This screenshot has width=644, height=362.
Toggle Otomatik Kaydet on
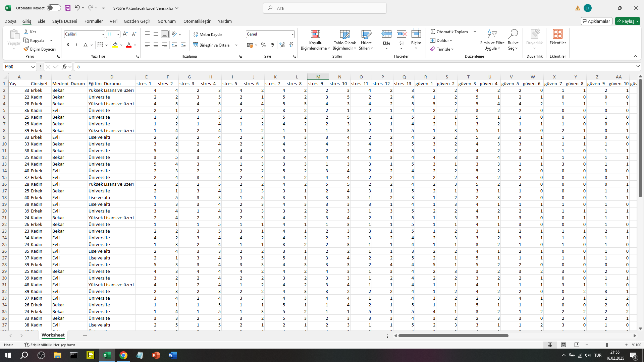pos(54,8)
